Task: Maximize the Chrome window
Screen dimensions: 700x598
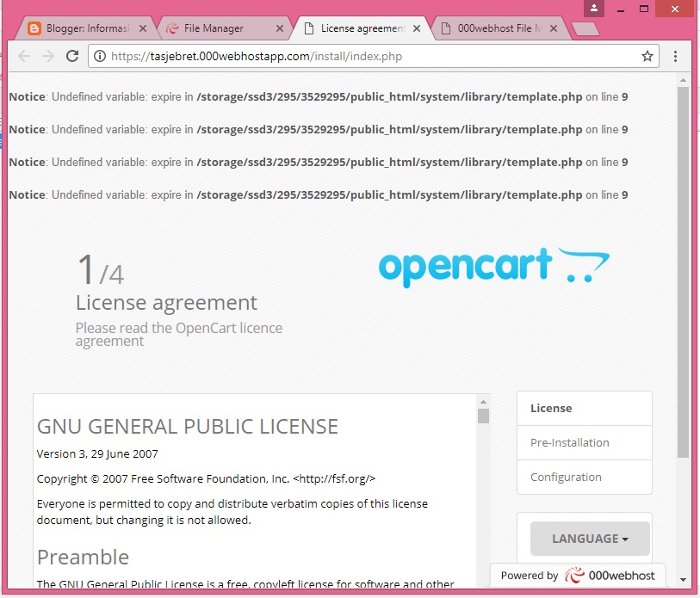Action: click(643, 9)
